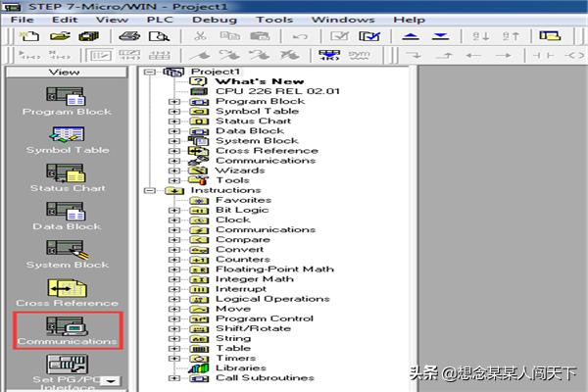Image resolution: width=588 pixels, height=392 pixels.
Task: Expand the Wizards tree node
Action: pos(173,171)
